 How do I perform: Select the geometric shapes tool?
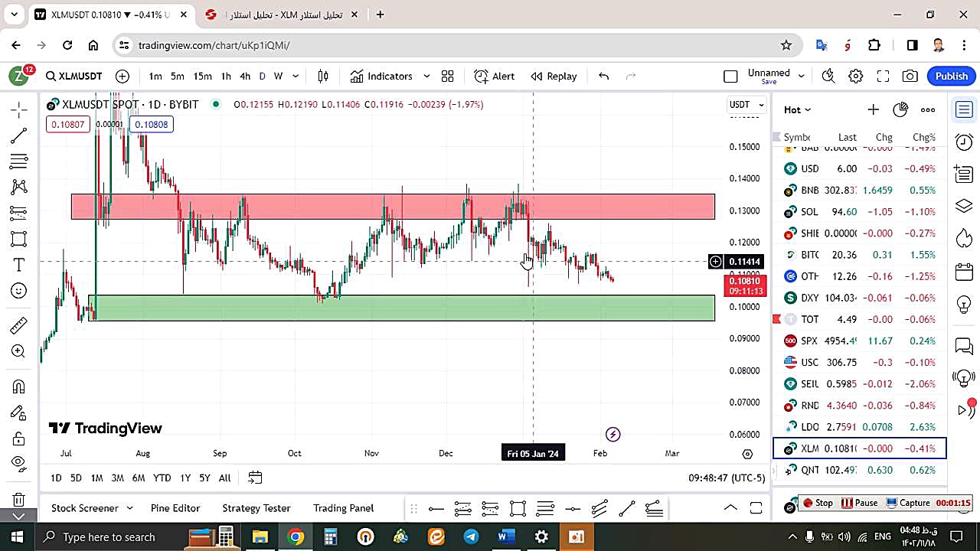point(19,239)
